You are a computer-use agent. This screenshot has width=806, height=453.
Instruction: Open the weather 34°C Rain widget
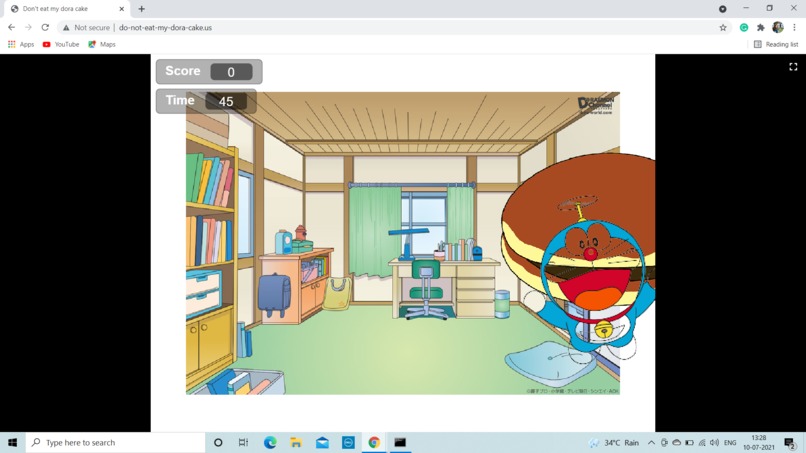(x=614, y=442)
